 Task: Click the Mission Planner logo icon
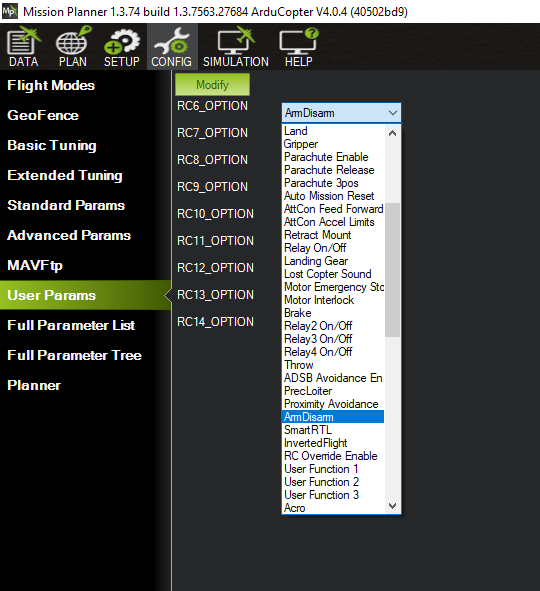(9, 11)
